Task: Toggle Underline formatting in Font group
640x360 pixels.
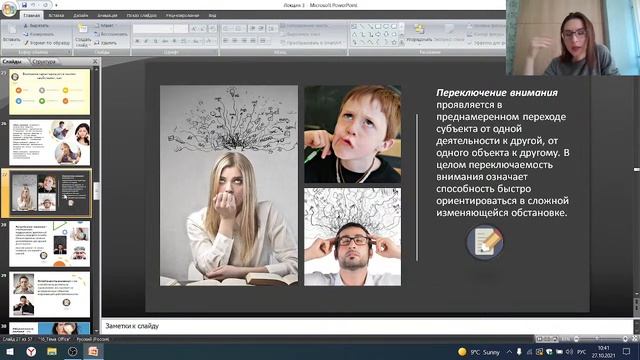Action: click(x=156, y=41)
